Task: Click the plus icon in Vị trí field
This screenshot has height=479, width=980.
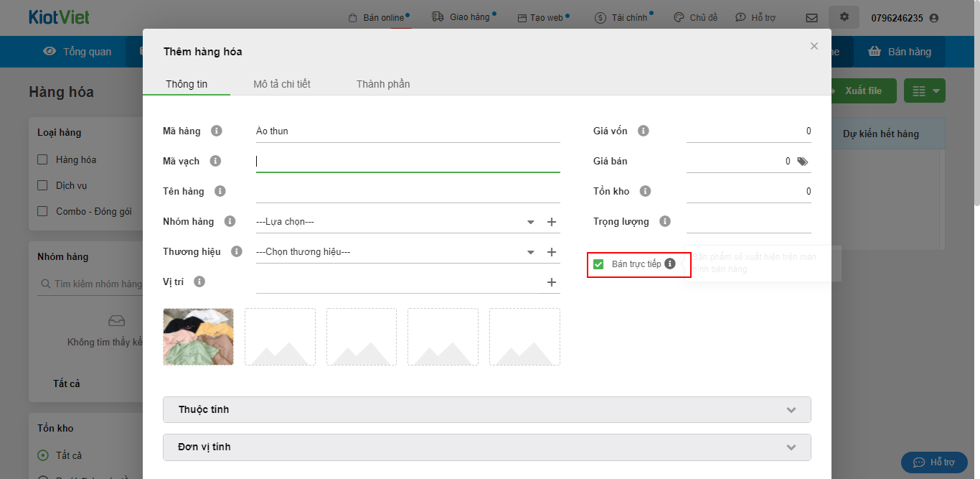Action: coord(552,282)
